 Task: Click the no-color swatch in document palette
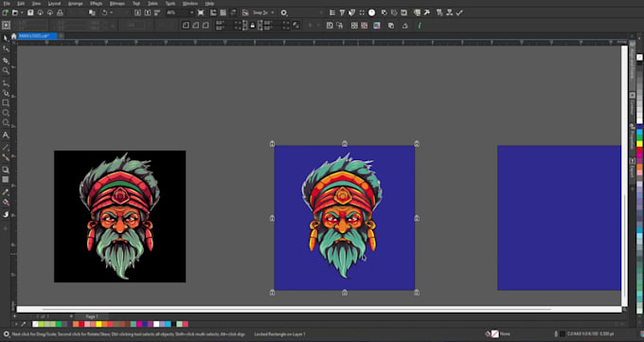point(35,324)
